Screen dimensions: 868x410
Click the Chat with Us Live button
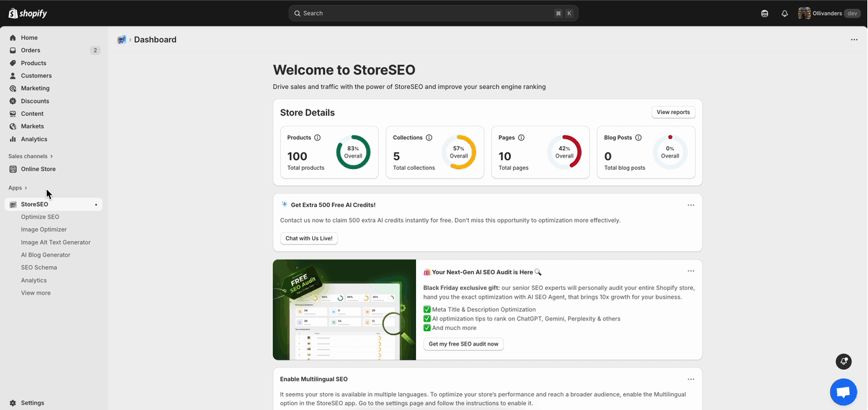pos(308,238)
